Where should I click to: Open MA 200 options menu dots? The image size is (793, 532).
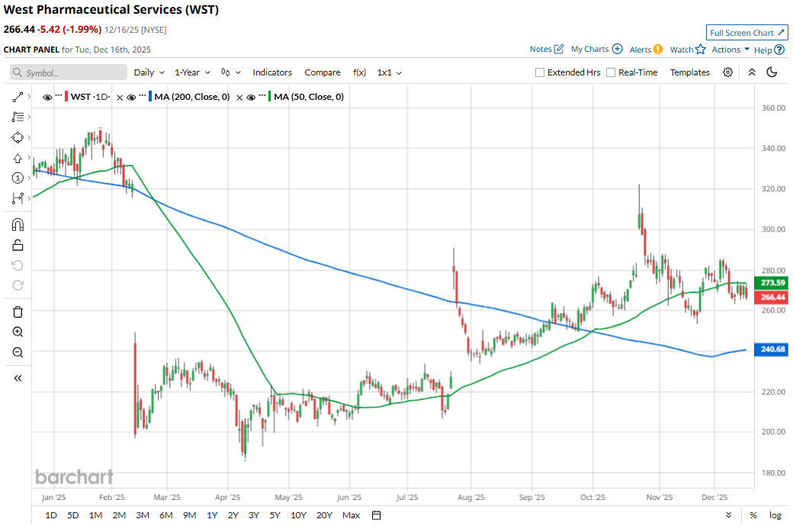click(x=142, y=95)
